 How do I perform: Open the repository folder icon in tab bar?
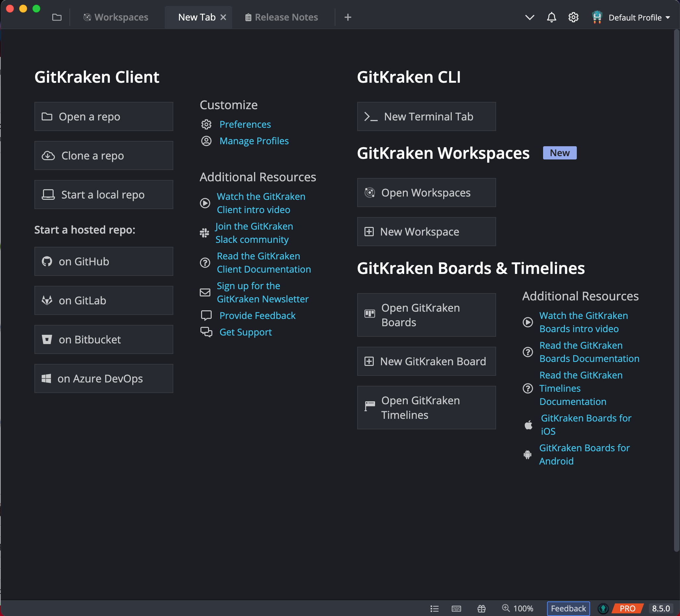click(57, 17)
